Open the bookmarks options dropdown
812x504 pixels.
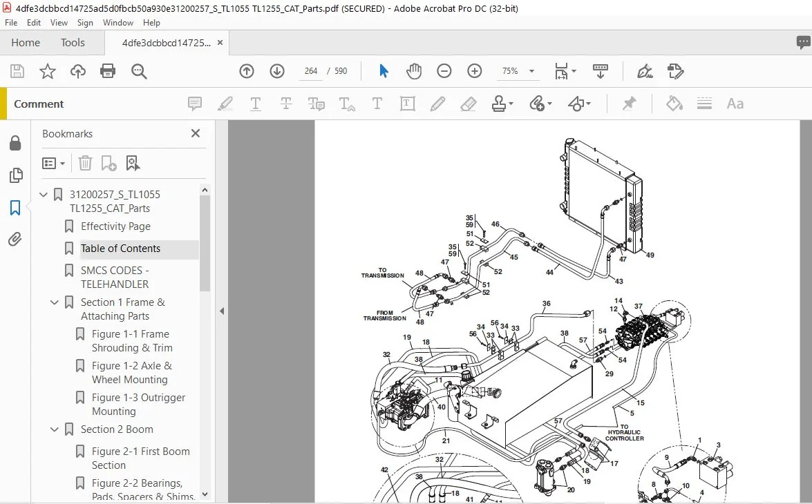(x=53, y=164)
